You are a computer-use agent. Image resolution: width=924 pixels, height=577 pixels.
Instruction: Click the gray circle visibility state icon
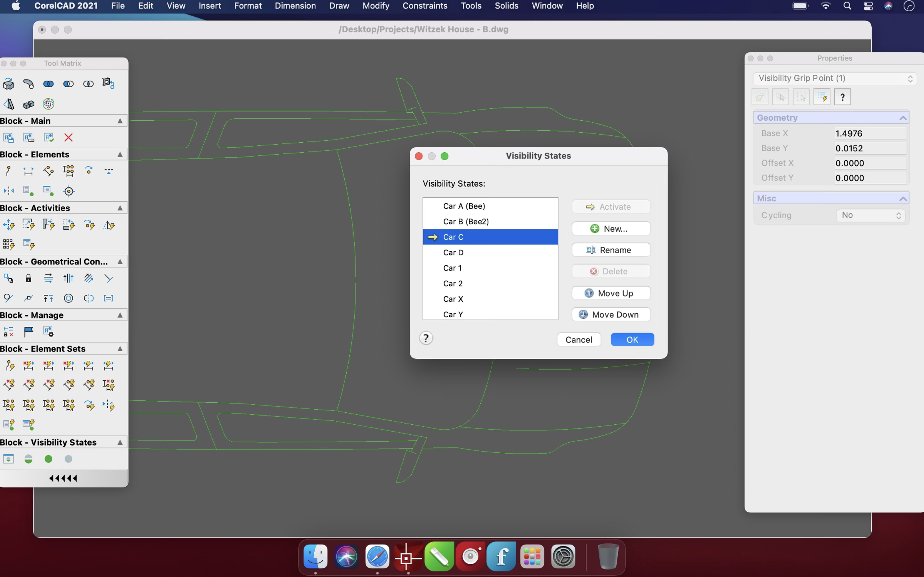click(x=68, y=459)
